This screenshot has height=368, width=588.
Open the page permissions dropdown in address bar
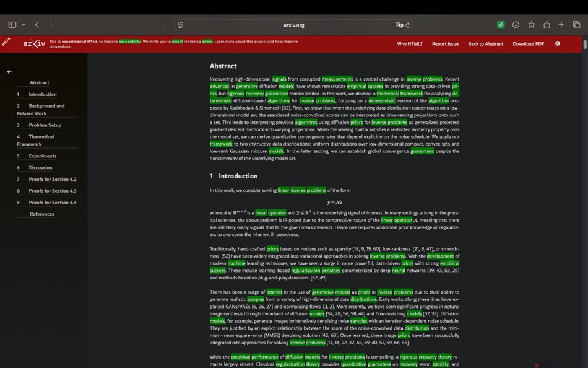pyautogui.click(x=400, y=25)
